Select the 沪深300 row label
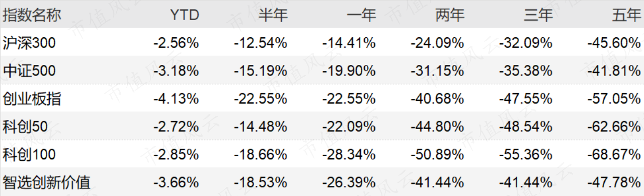Screen dimensions: 644x196 tap(29, 43)
